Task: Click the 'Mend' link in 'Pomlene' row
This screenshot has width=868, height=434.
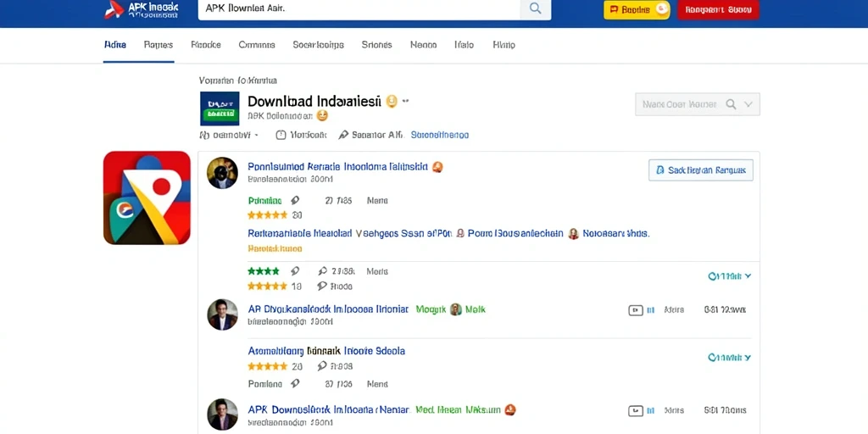Action: [377, 384]
